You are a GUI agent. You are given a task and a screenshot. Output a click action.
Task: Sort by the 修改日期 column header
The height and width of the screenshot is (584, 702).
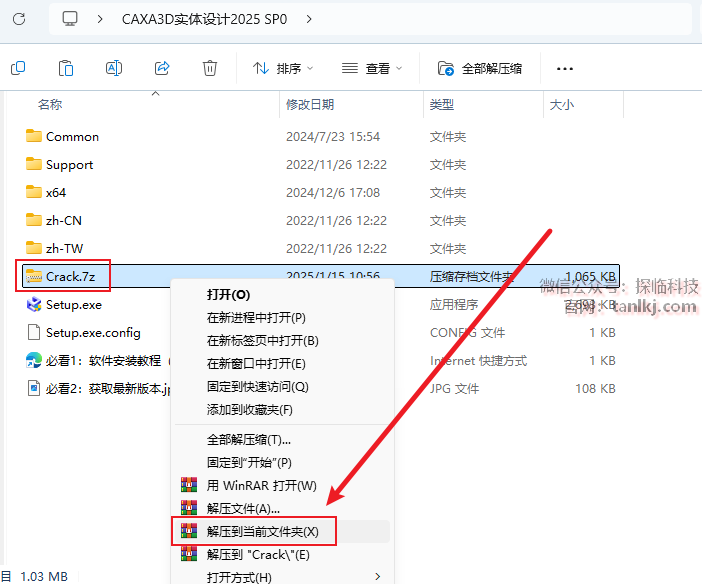click(310, 104)
